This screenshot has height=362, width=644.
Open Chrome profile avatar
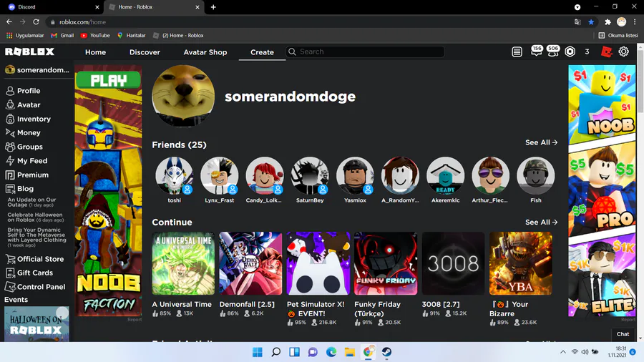[621, 22]
